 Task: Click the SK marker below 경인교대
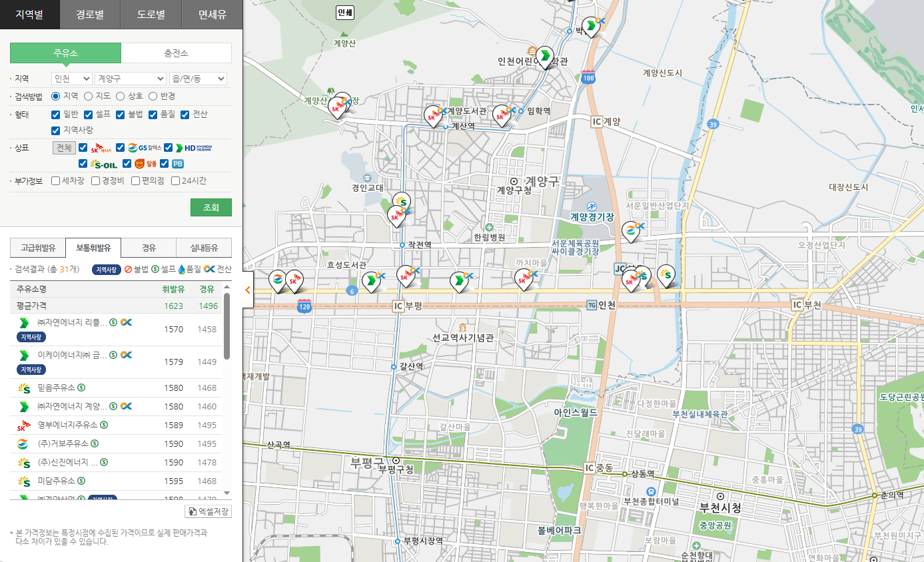pyautogui.click(x=396, y=216)
